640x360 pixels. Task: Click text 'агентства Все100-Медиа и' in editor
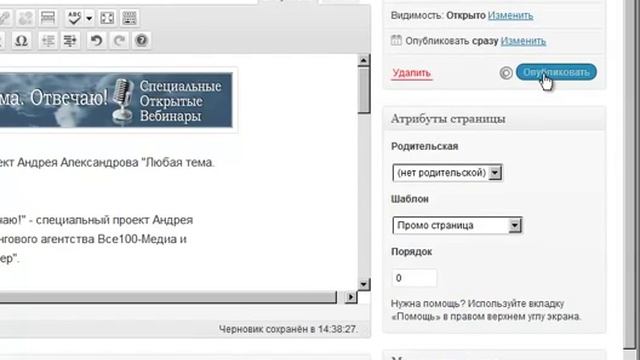pyautogui.click(x=113, y=239)
